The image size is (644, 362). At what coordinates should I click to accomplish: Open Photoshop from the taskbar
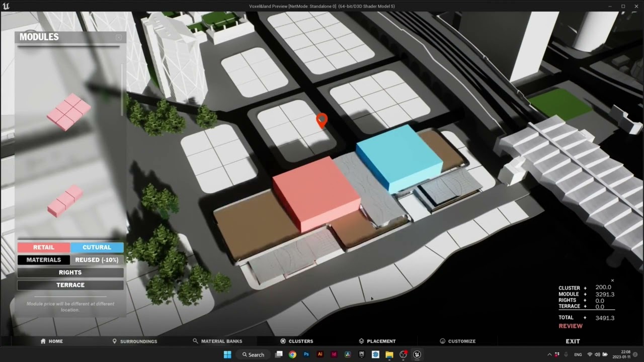306,354
